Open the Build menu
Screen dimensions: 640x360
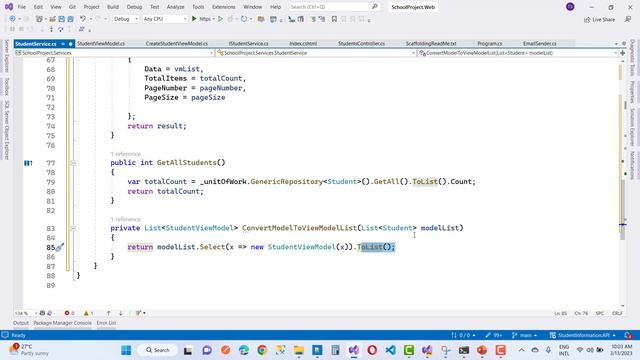pyautogui.click(x=113, y=7)
